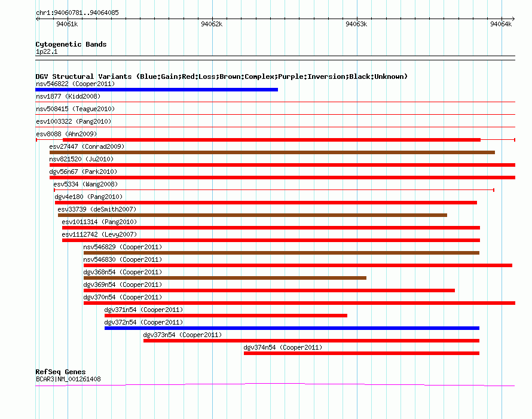This screenshot has height=419, width=532.
Task: Select the esv27447 (Conrad2009) label
Action: tap(87, 146)
